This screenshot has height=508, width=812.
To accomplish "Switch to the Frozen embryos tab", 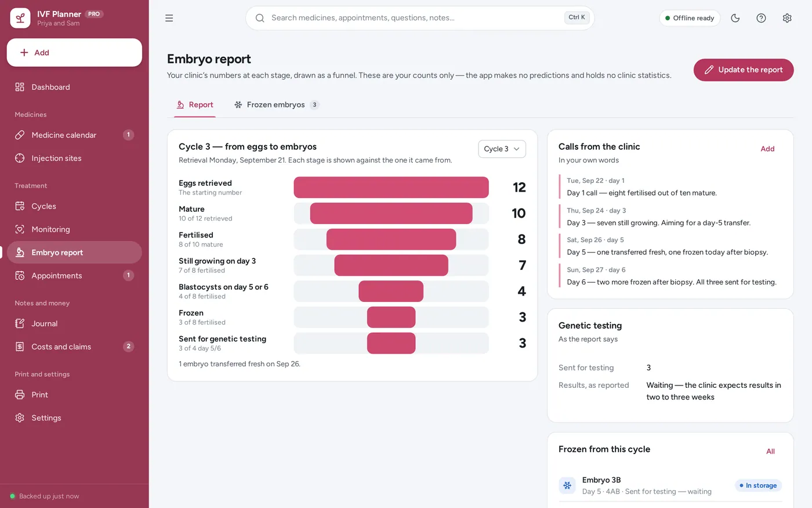I will [277, 105].
